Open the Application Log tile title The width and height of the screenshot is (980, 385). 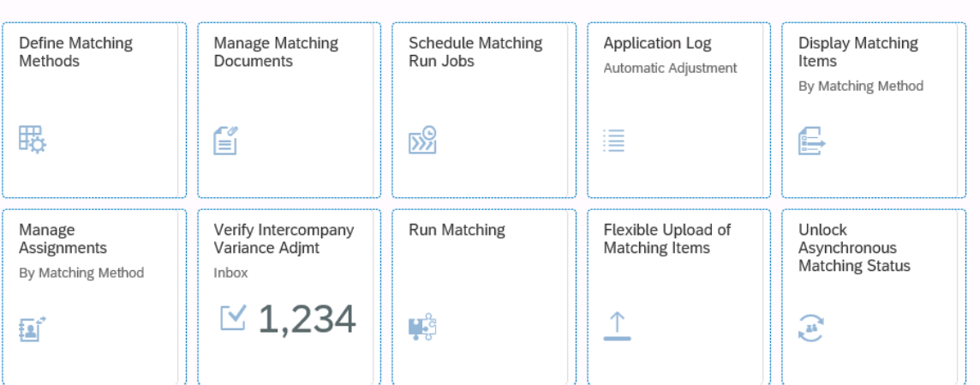657,43
